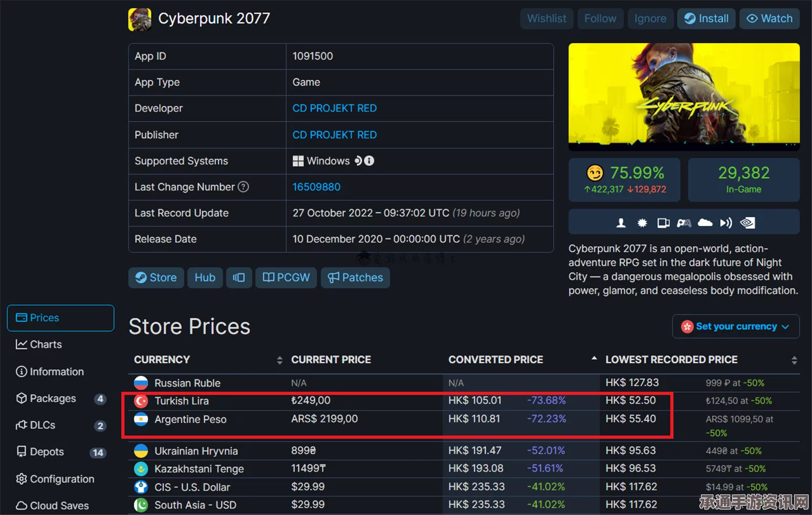This screenshot has height=515, width=812.
Task: Click the Ignore button
Action: point(651,18)
